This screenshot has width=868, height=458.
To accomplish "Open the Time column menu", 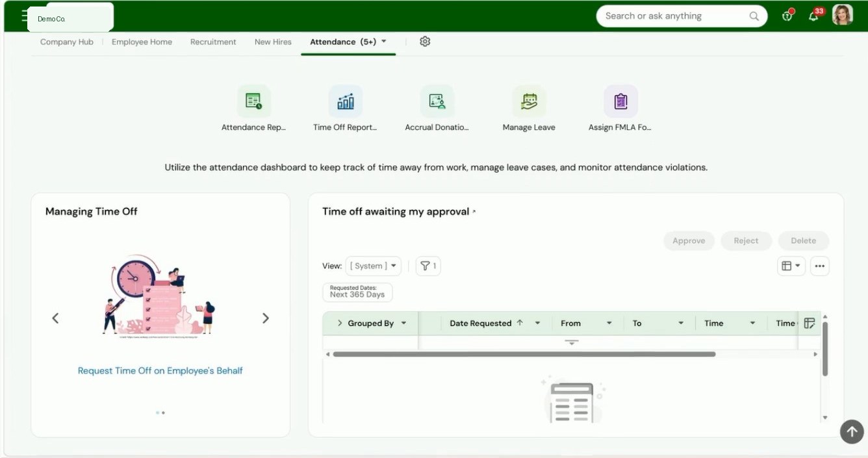I will 752,323.
